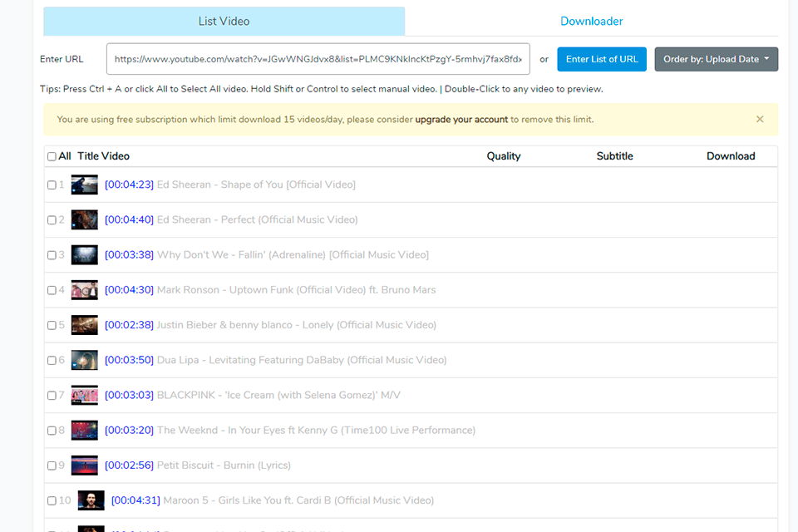
Task: Focus the Enter URL input field
Action: click(318, 59)
